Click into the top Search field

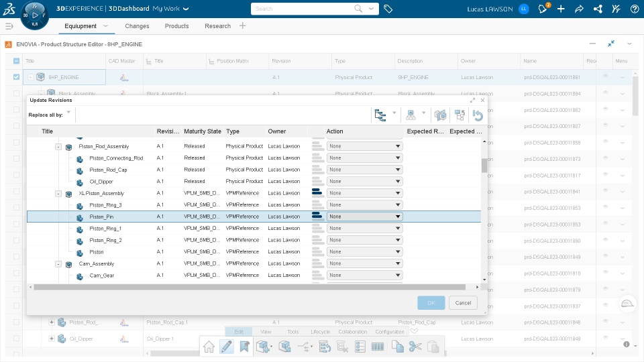(304, 9)
